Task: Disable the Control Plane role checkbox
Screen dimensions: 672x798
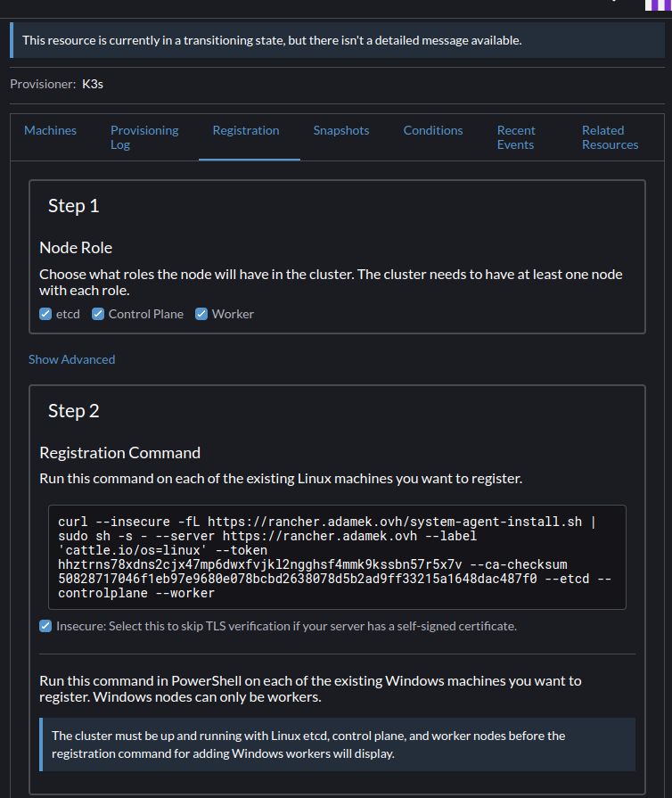Action: click(x=98, y=314)
